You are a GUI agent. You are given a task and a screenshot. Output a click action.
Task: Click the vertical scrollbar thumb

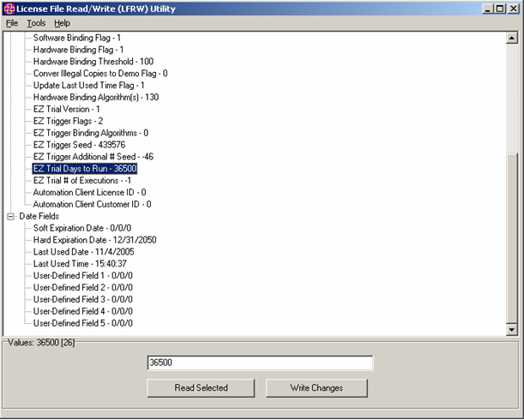512,238
